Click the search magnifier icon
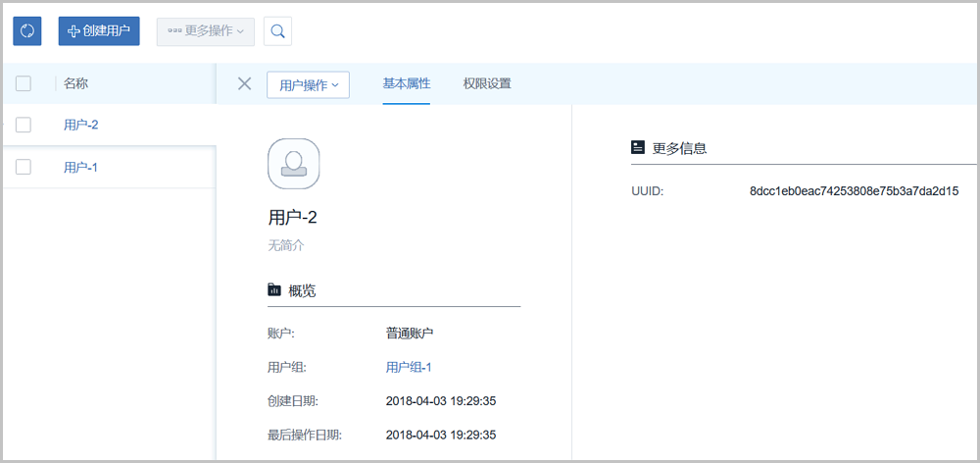This screenshot has height=463, width=980. click(277, 30)
